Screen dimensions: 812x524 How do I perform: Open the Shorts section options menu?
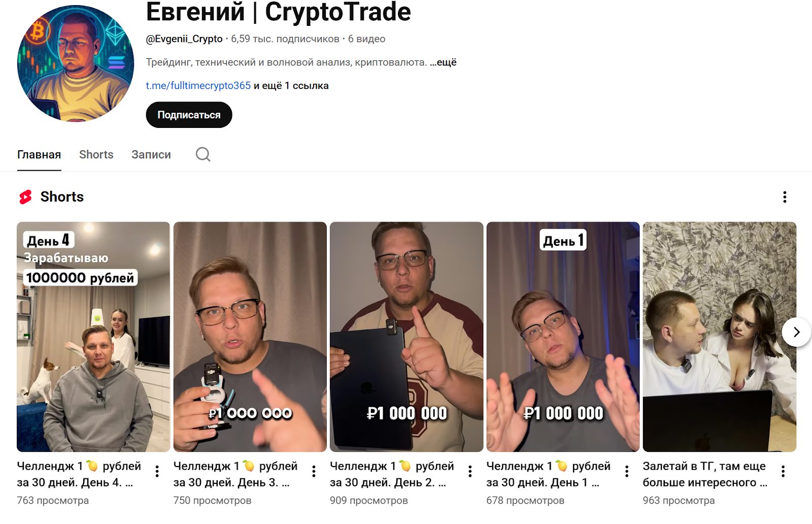coord(785,197)
